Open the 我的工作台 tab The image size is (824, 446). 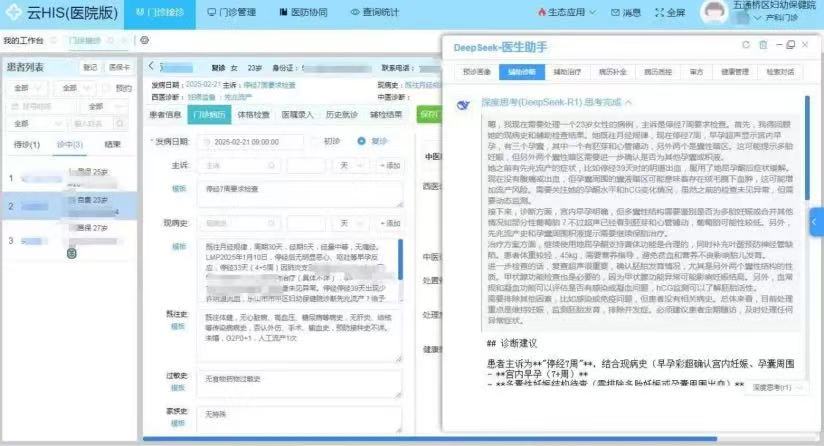click(x=23, y=40)
